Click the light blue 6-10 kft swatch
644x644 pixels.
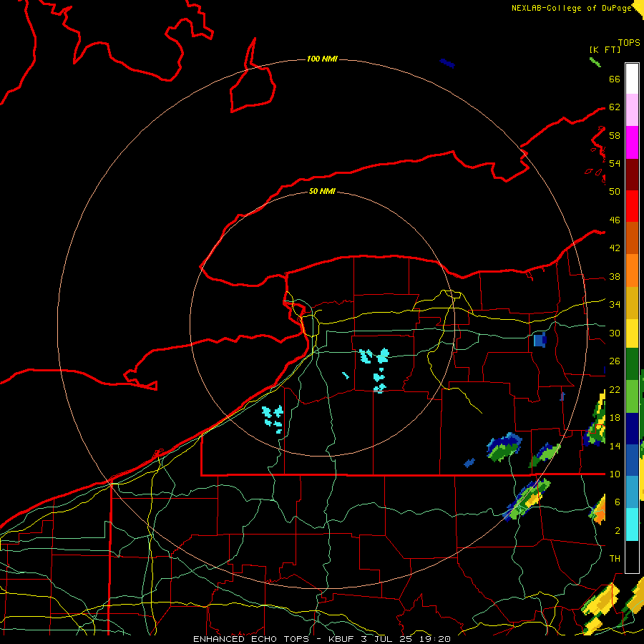tap(632, 492)
